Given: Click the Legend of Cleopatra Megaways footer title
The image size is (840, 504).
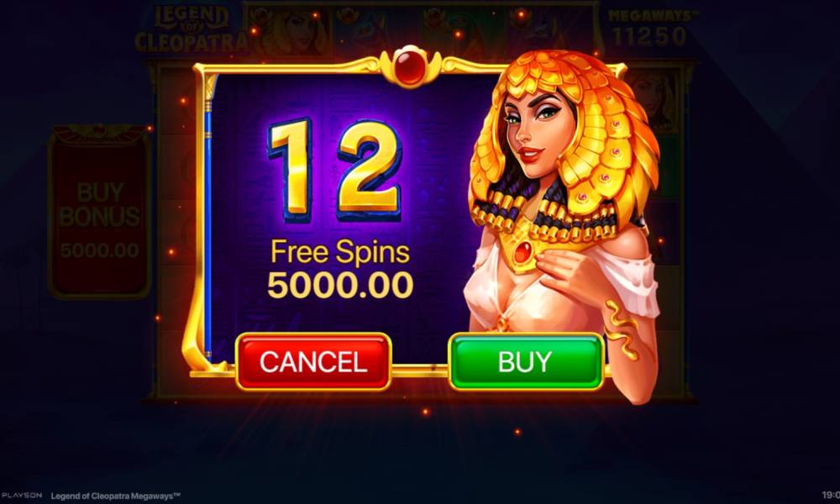Looking at the screenshot, I should pyautogui.click(x=115, y=496).
